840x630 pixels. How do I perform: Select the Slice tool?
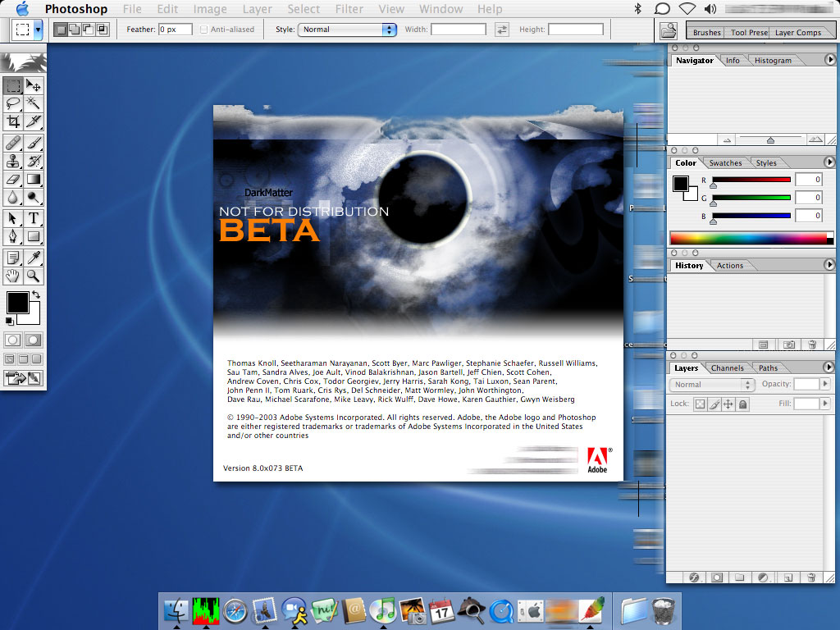pyautogui.click(x=33, y=121)
